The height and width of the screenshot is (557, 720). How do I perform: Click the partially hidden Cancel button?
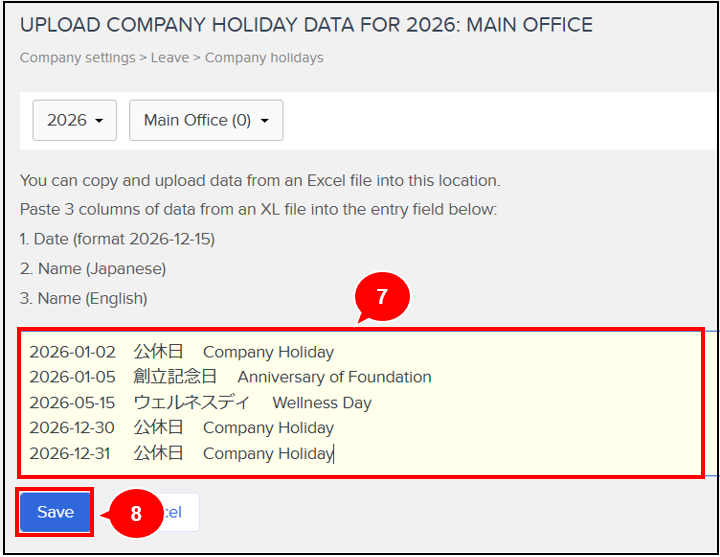click(x=180, y=512)
